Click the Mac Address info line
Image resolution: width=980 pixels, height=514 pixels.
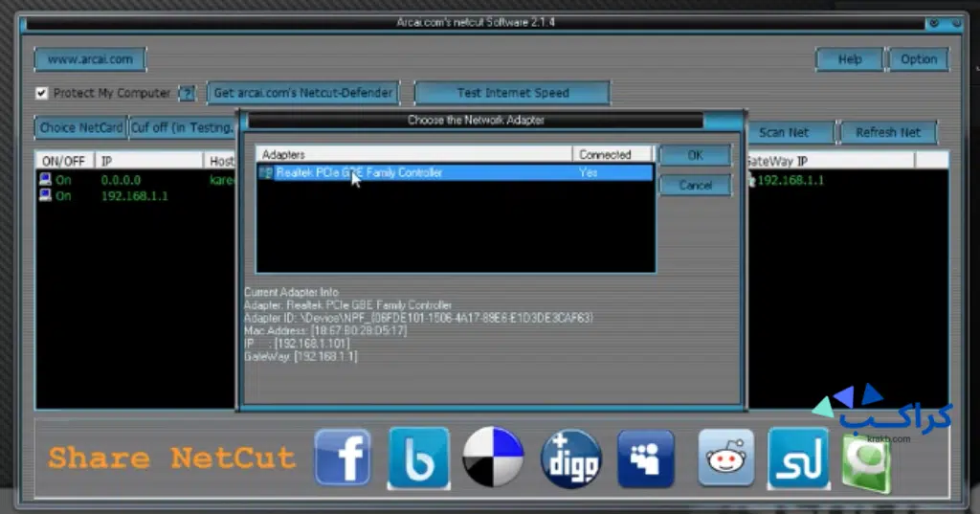tap(325, 331)
